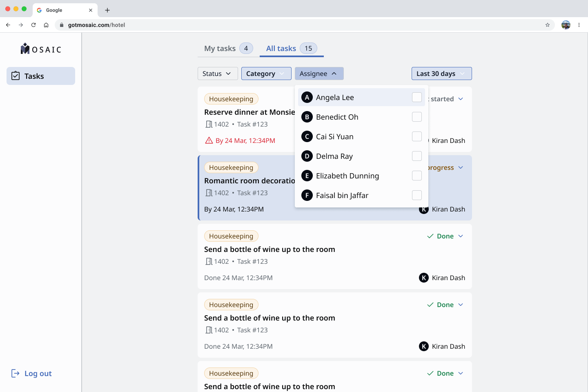Reload the page with refresh icon
Screen dimensions: 588x392
click(x=33, y=25)
